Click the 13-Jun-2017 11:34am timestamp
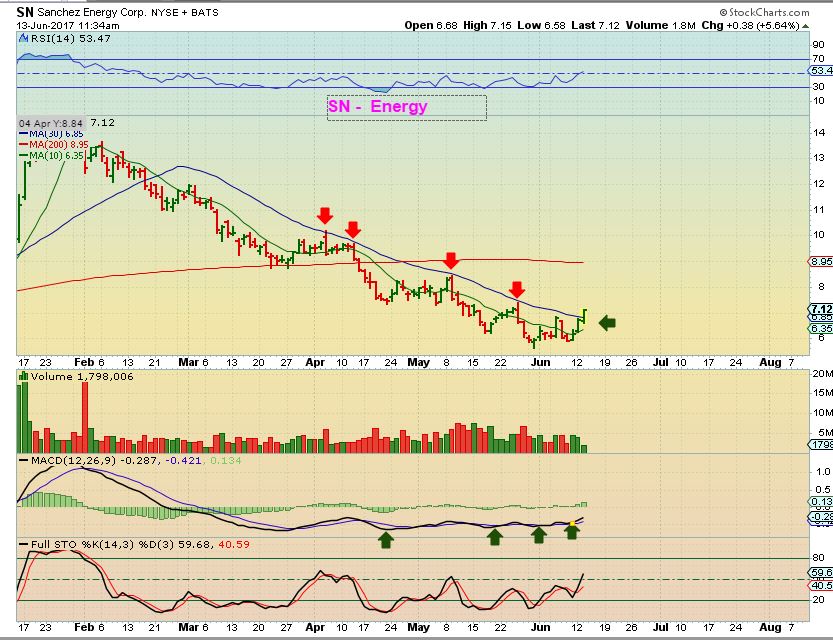The height and width of the screenshot is (640, 833). 67,25
